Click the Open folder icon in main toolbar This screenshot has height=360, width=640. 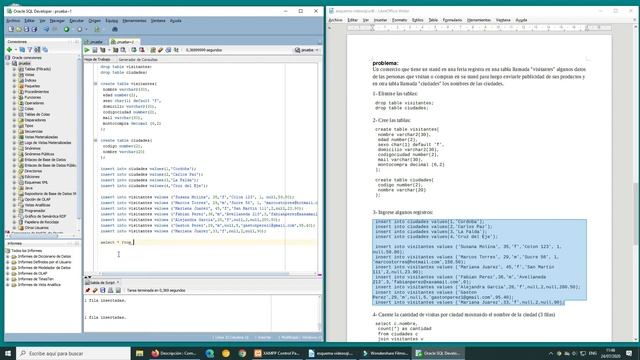click(x=19, y=29)
